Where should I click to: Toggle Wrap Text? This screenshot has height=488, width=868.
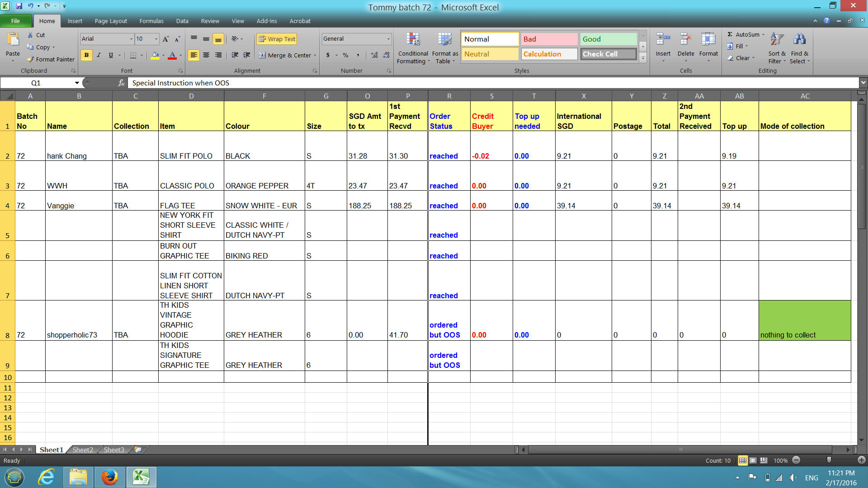(x=277, y=39)
